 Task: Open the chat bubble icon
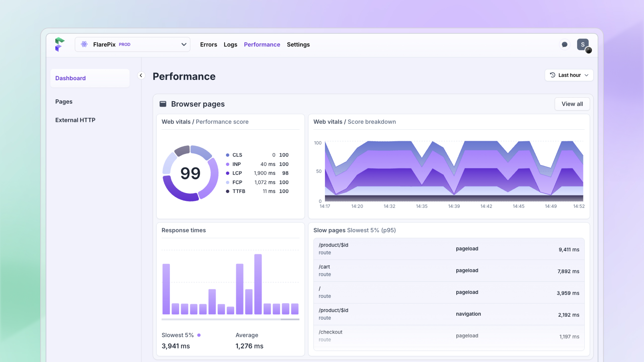pyautogui.click(x=565, y=44)
